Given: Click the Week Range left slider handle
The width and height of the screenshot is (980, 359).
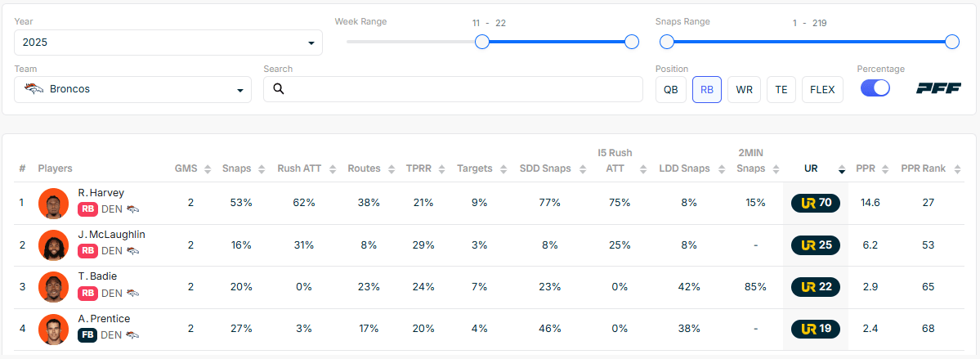Looking at the screenshot, I should click(482, 42).
